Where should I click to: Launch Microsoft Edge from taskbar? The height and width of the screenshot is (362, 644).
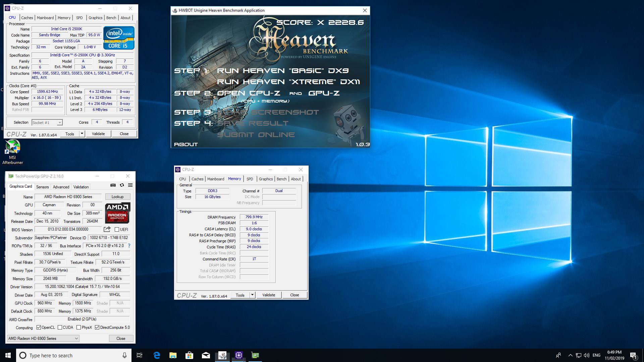[157, 355]
